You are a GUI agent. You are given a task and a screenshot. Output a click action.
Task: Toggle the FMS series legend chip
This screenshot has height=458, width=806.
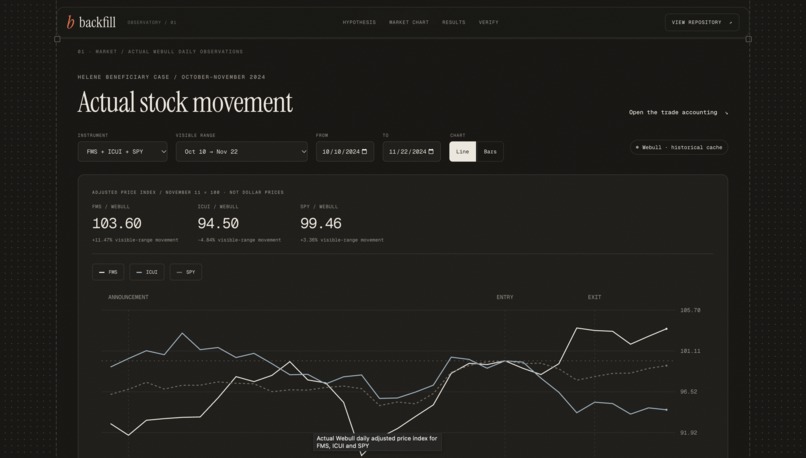(108, 272)
